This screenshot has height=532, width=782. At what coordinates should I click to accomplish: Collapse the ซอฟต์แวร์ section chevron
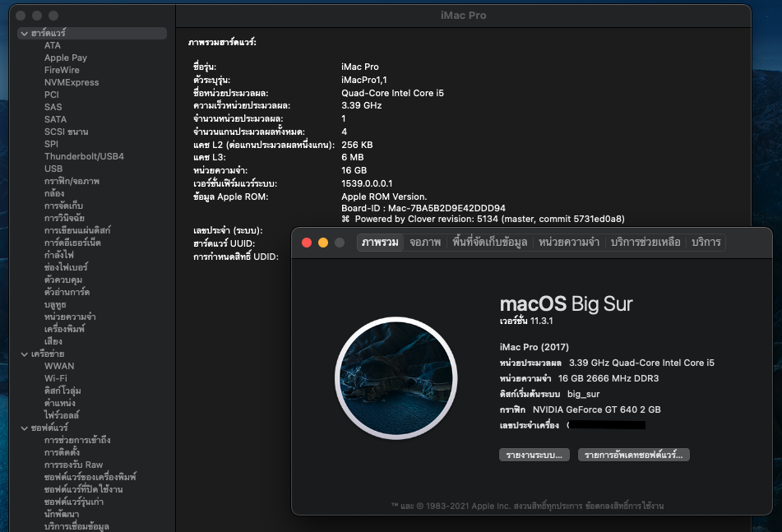(x=24, y=428)
